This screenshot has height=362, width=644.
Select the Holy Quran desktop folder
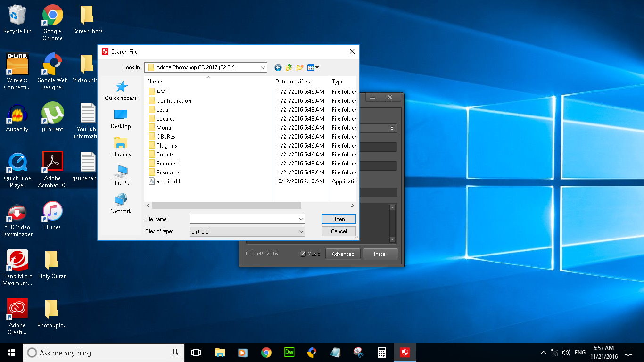pos(52,265)
